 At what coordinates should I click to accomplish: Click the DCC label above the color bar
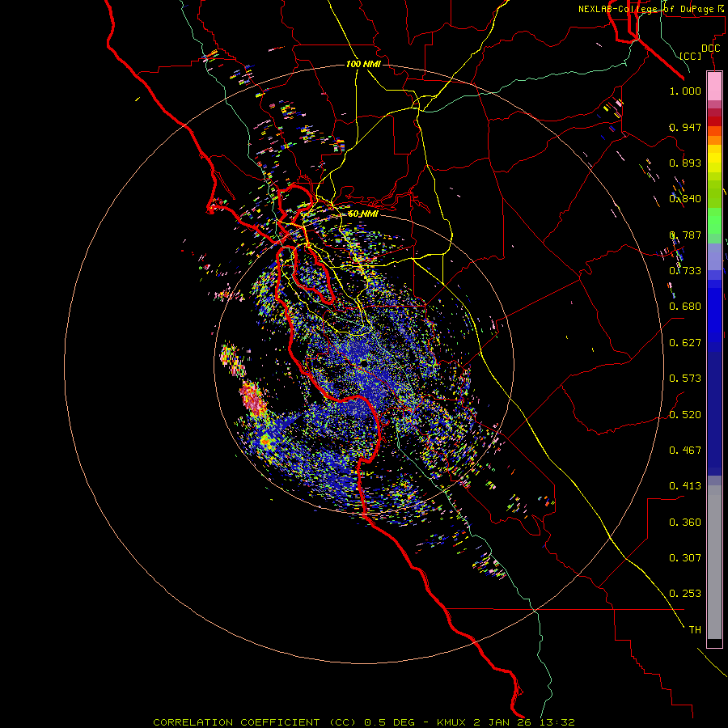pyautogui.click(x=710, y=49)
